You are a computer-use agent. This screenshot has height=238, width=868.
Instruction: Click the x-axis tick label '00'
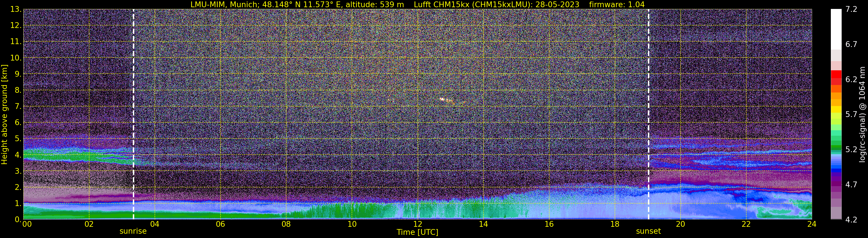27,224
